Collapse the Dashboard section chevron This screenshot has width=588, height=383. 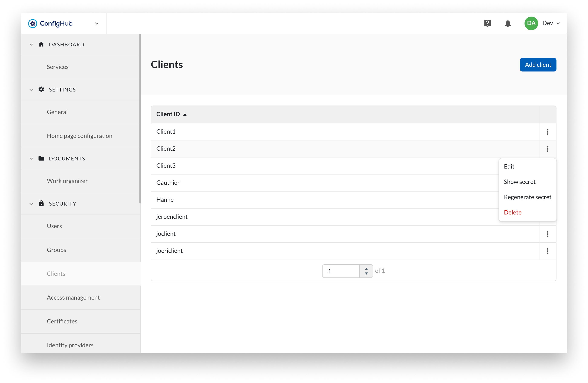point(31,45)
